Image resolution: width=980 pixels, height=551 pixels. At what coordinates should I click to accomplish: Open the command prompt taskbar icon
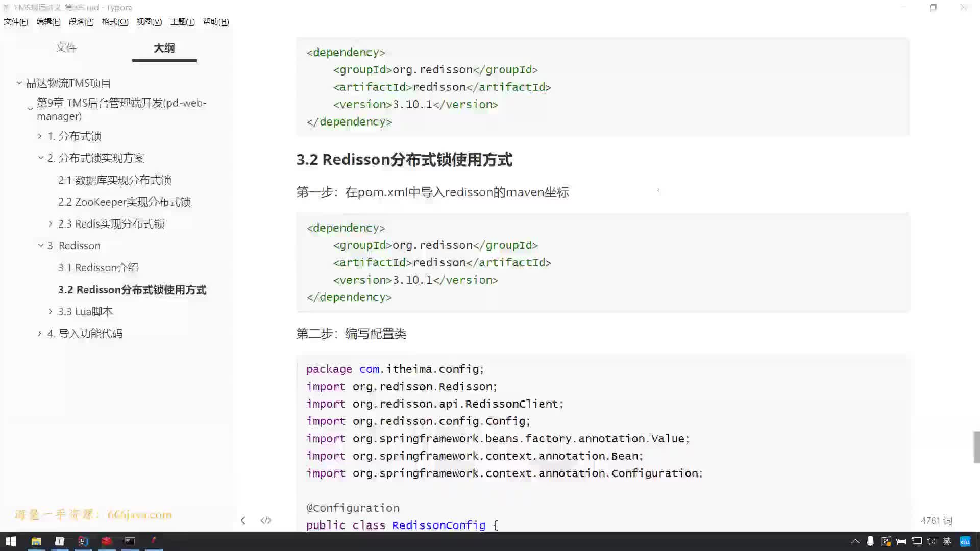tap(130, 541)
